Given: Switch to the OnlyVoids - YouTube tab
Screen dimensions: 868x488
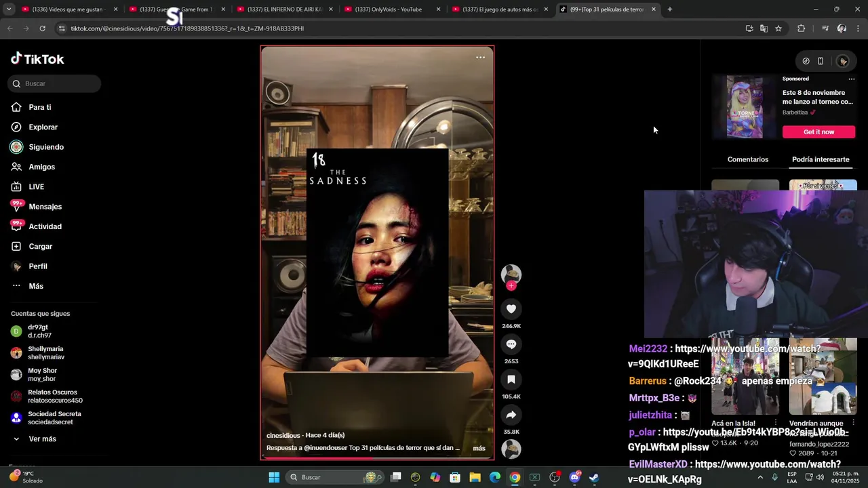Looking at the screenshot, I should [x=393, y=9].
